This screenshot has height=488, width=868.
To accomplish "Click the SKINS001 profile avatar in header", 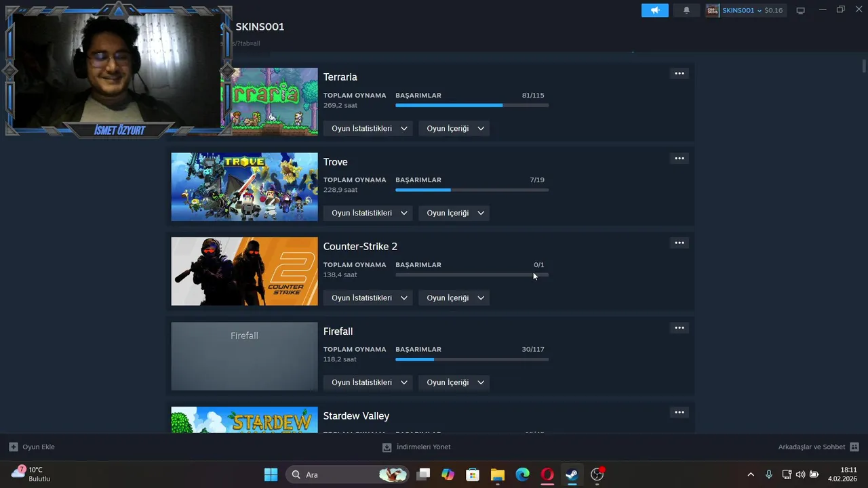I will 712,10.
